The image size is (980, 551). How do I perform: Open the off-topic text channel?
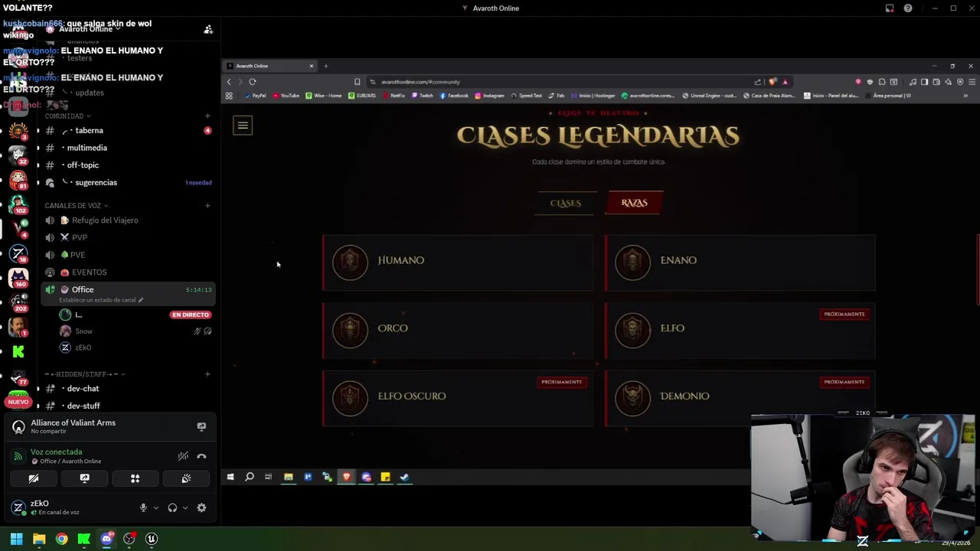(x=127, y=165)
